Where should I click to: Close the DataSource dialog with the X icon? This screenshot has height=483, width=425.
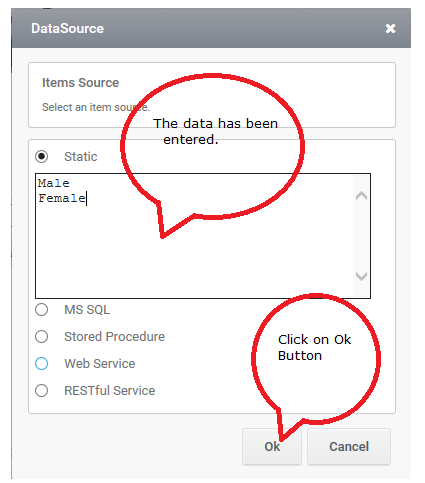point(390,29)
